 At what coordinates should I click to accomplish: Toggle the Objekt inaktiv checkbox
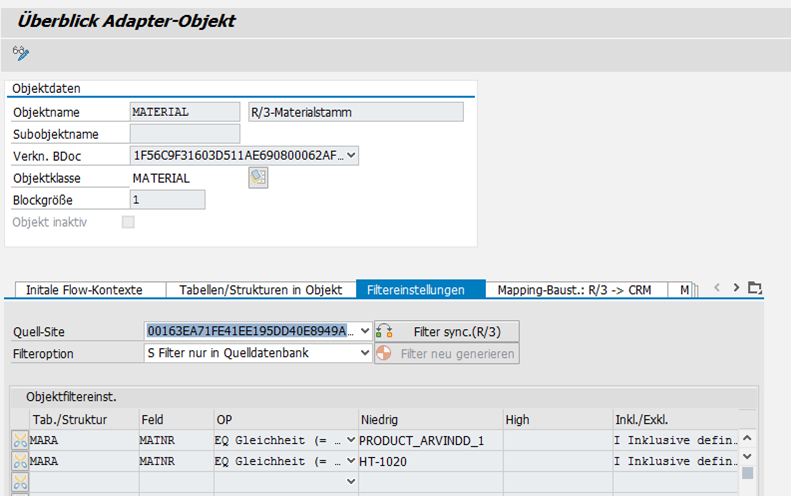pyautogui.click(x=128, y=222)
